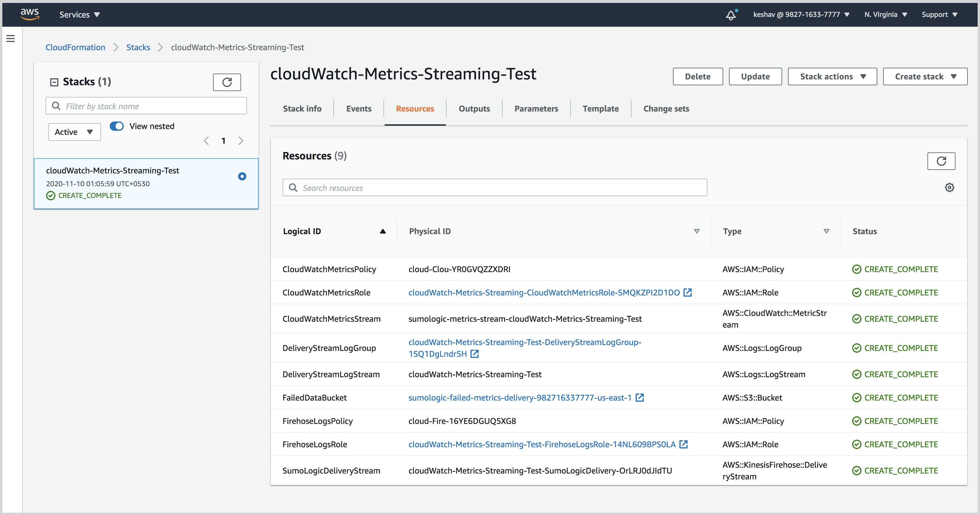
Task: Refresh the stacks list
Action: coord(227,82)
